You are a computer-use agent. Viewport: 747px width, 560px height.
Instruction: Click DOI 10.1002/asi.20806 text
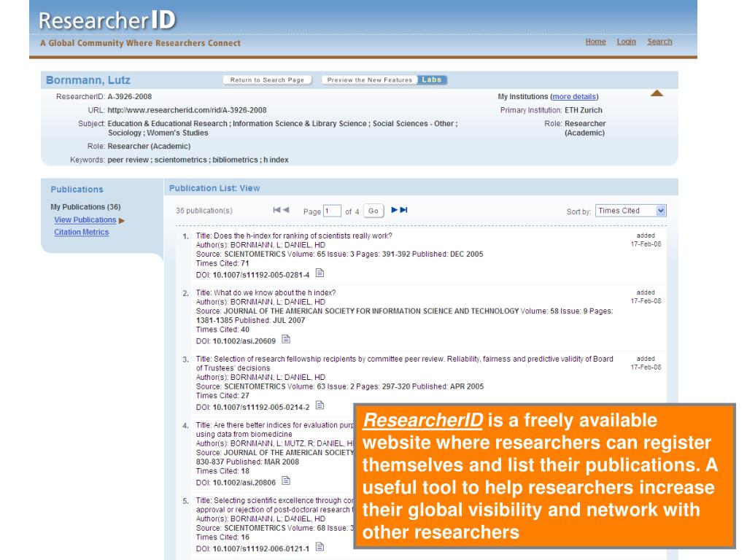[x=244, y=483]
